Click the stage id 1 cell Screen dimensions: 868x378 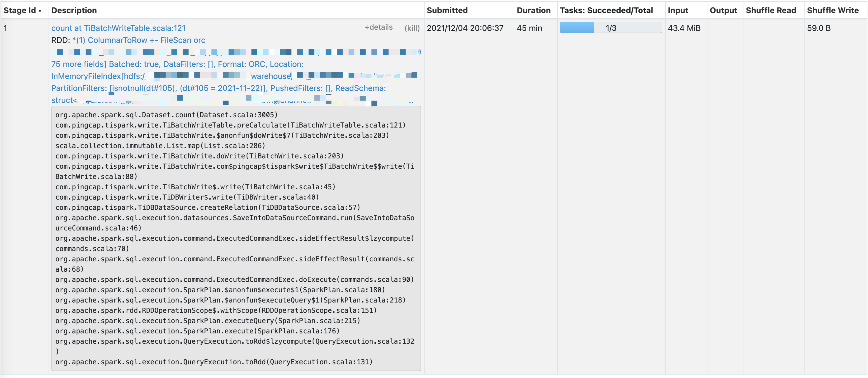pyautogui.click(x=6, y=28)
